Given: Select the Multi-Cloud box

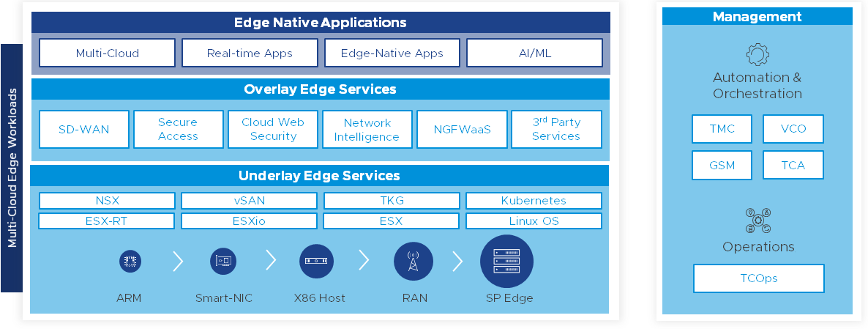Looking at the screenshot, I should pos(108,53).
